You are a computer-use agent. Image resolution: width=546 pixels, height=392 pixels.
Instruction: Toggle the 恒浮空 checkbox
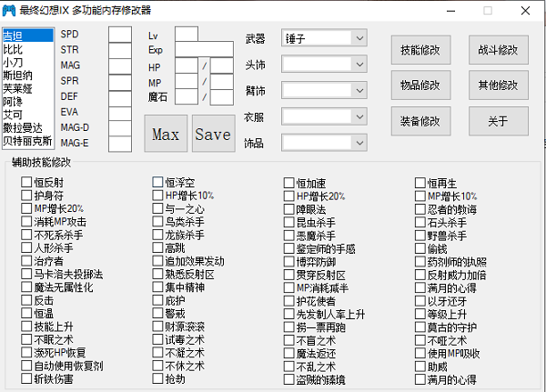[x=158, y=183]
